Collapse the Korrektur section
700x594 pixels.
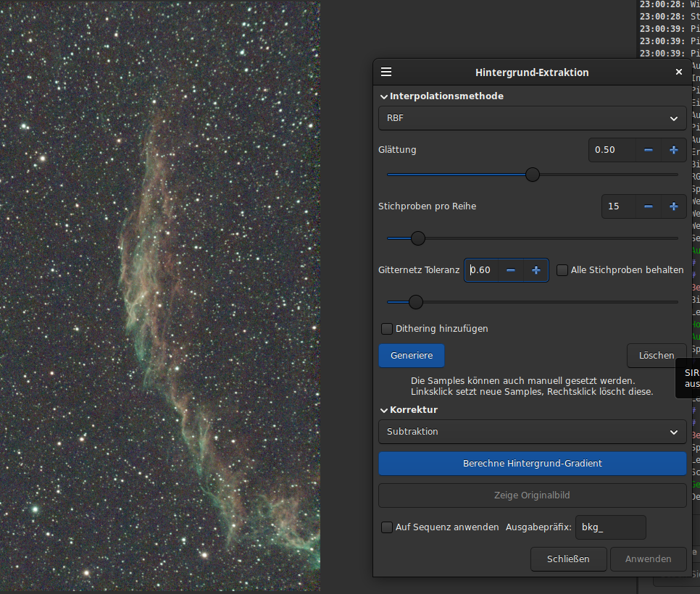click(x=384, y=410)
